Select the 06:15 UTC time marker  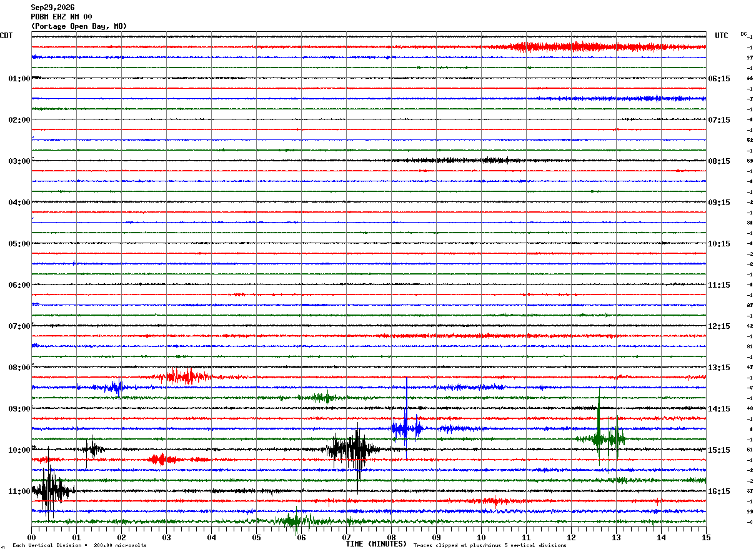coord(719,79)
